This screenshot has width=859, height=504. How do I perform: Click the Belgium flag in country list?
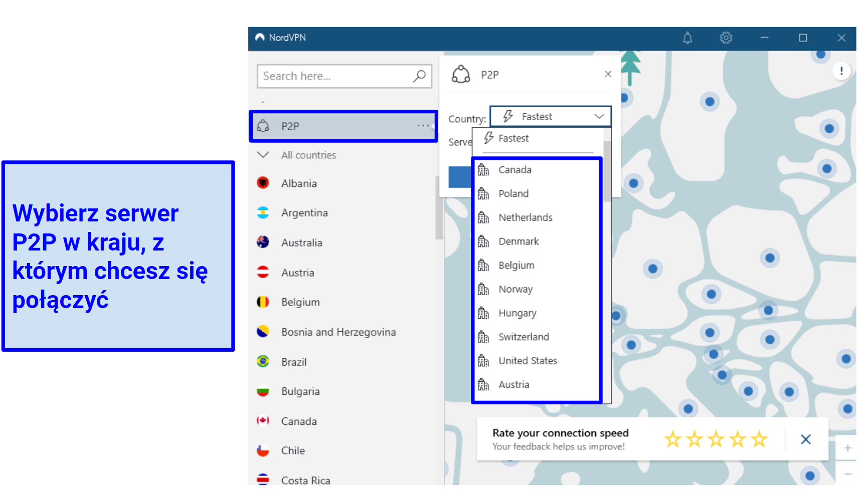(263, 302)
